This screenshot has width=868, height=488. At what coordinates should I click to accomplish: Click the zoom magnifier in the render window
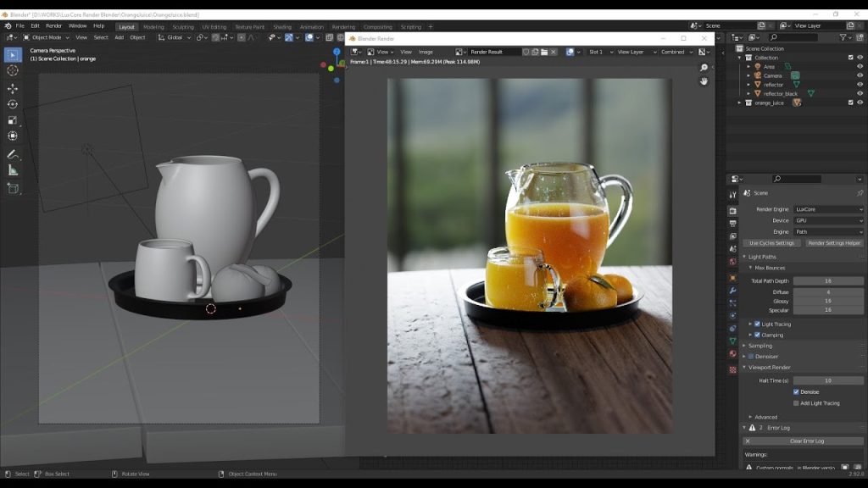(x=704, y=68)
